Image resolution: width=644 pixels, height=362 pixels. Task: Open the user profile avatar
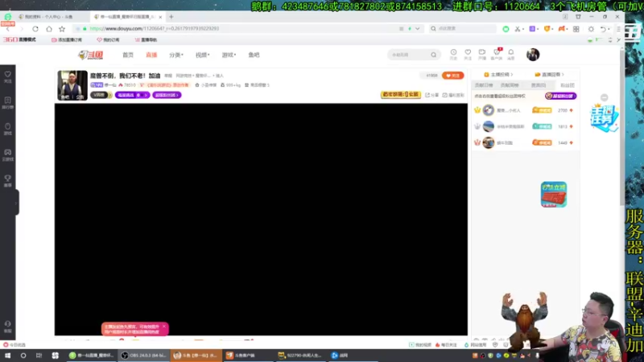(533, 55)
